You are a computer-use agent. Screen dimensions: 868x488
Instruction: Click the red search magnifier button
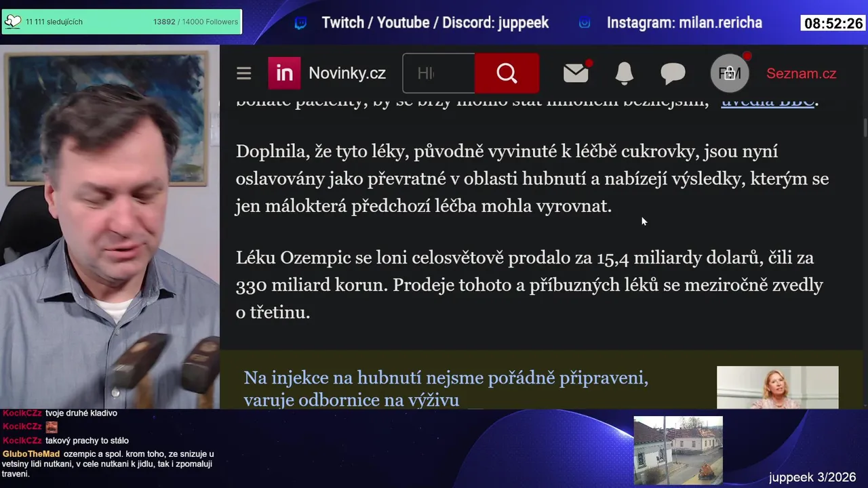point(507,73)
